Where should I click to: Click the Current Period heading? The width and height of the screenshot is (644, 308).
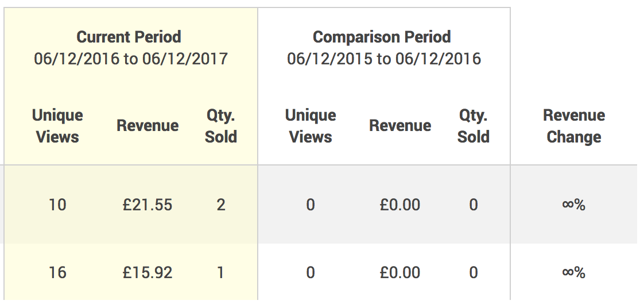[x=129, y=37]
